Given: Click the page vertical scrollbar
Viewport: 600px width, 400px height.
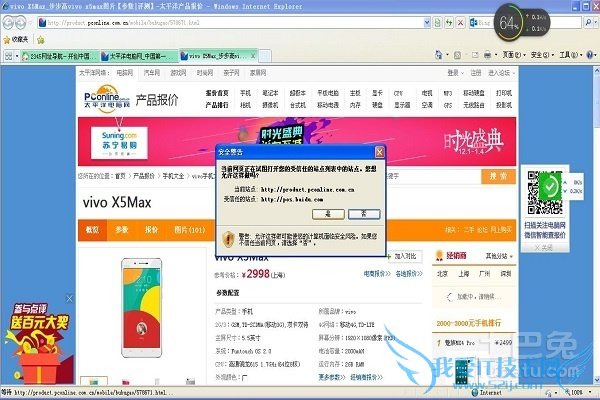Looking at the screenshot, I should (x=597, y=225).
